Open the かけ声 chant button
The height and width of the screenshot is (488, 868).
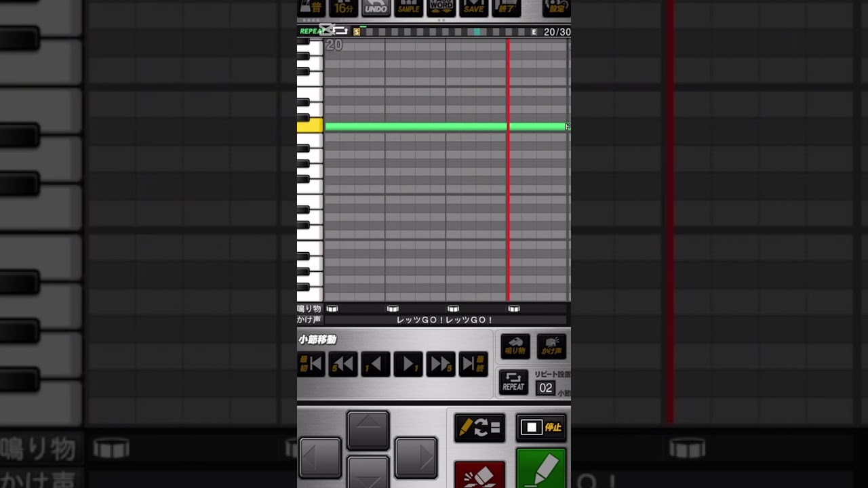click(x=551, y=346)
